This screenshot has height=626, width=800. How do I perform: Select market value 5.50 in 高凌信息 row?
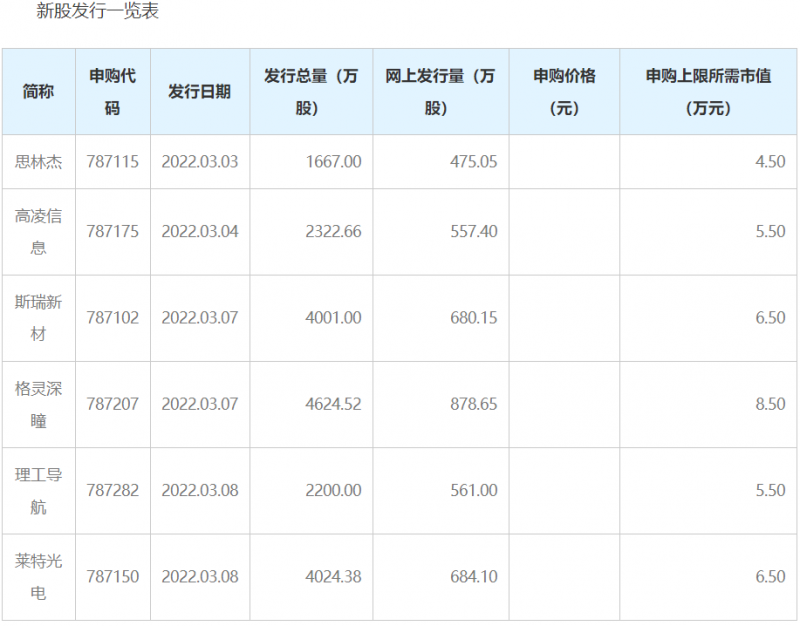pyautogui.click(x=770, y=232)
